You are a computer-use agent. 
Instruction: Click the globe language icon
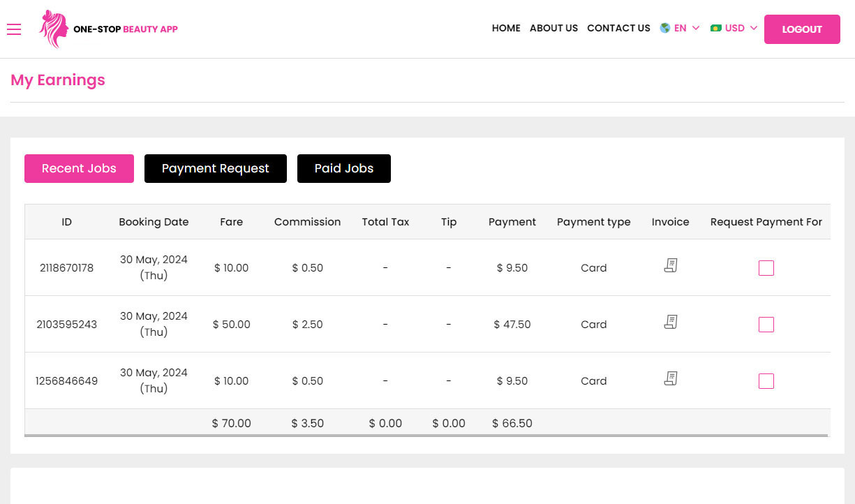click(665, 28)
